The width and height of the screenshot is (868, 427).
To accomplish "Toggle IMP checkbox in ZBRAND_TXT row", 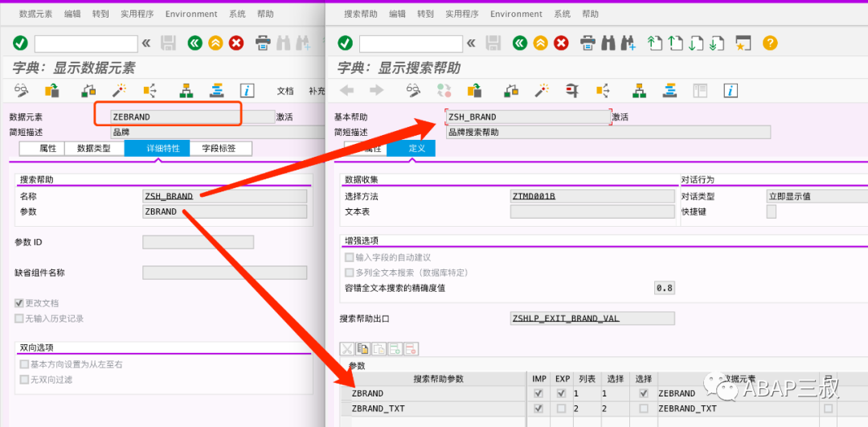I will point(538,409).
